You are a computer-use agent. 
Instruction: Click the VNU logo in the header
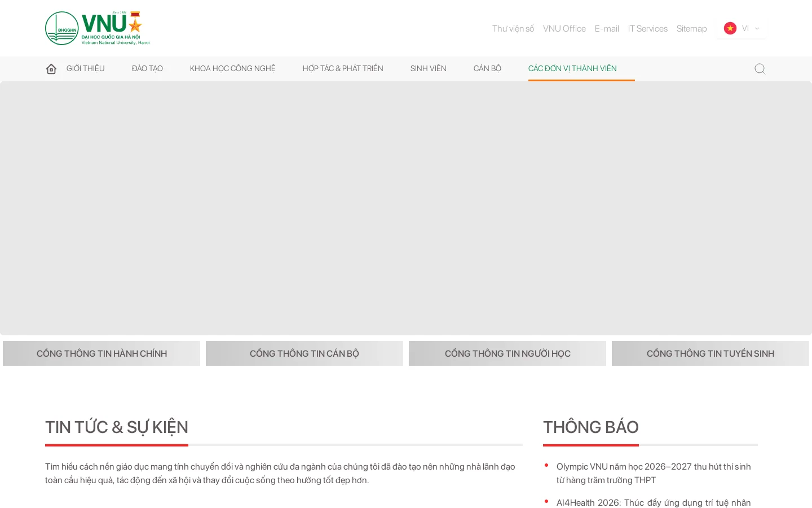(x=98, y=28)
